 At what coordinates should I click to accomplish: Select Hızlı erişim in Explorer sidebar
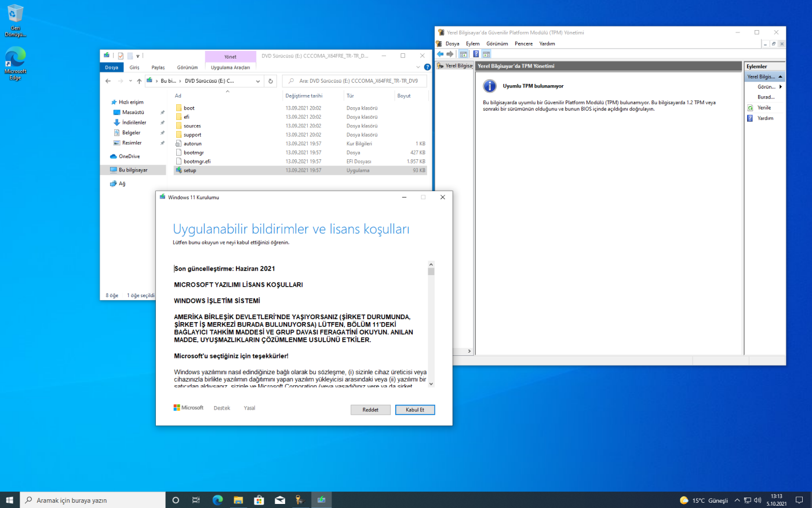pyautogui.click(x=131, y=102)
